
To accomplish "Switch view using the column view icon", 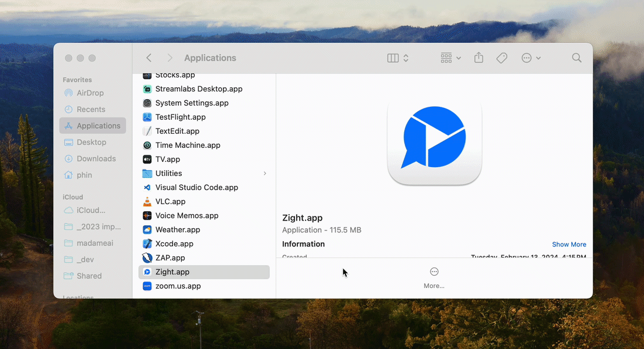I will click(x=392, y=58).
